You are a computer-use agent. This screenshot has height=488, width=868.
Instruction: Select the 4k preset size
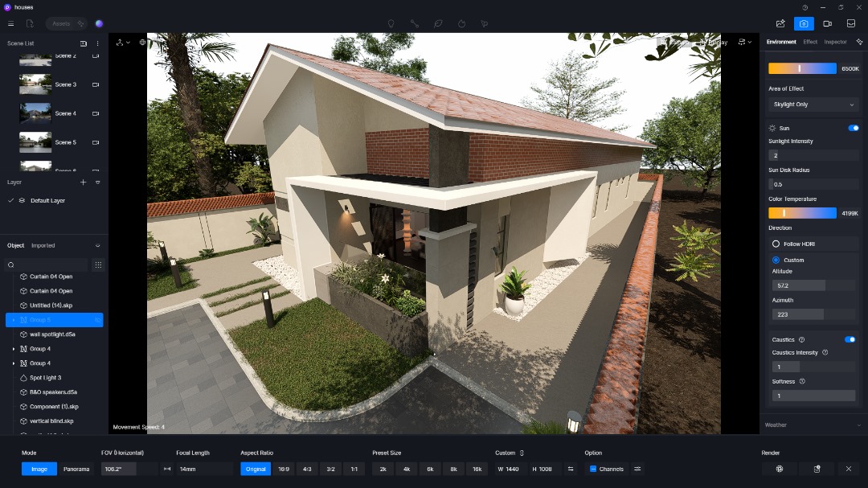tap(407, 469)
